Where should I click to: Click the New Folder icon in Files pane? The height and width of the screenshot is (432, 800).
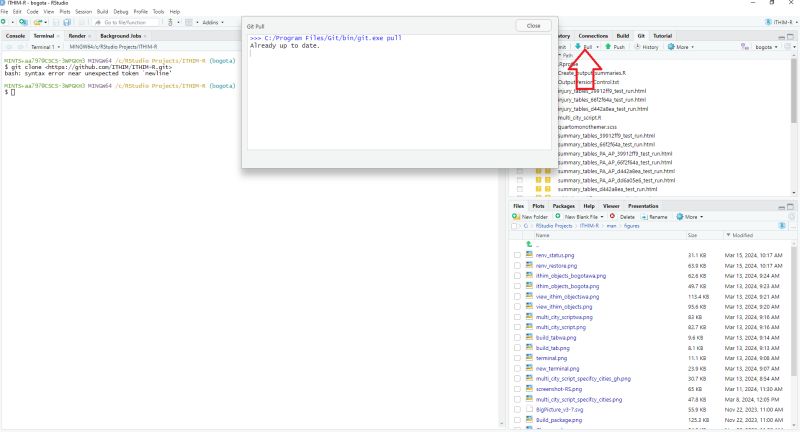coord(516,217)
